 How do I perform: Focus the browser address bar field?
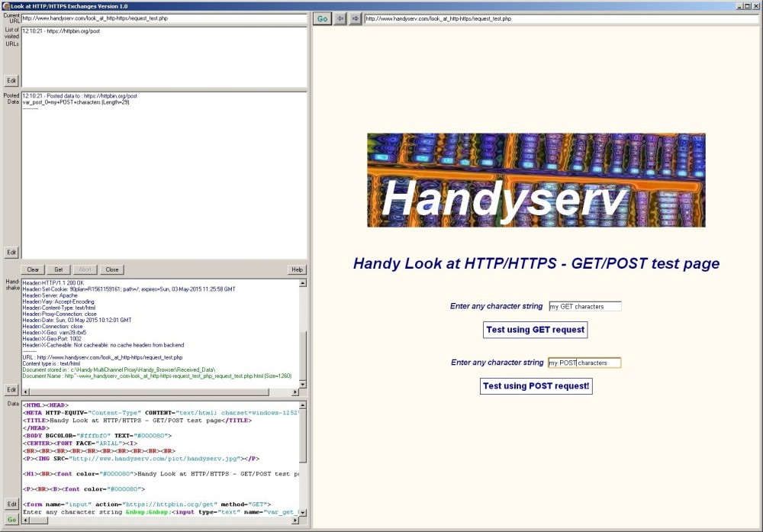[561, 18]
